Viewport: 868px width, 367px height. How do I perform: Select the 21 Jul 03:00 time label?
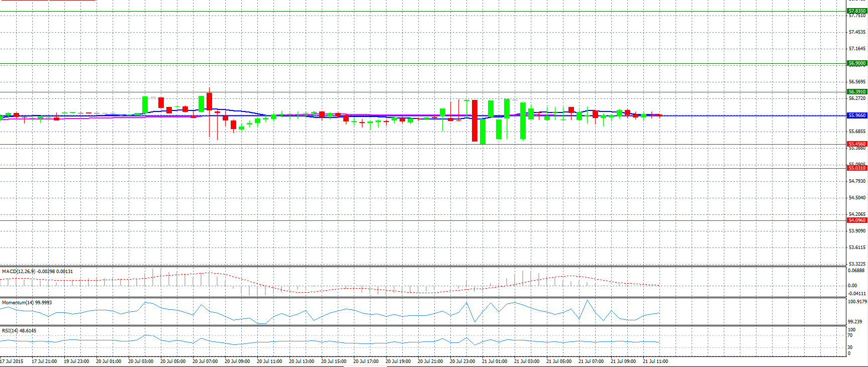(x=527, y=361)
